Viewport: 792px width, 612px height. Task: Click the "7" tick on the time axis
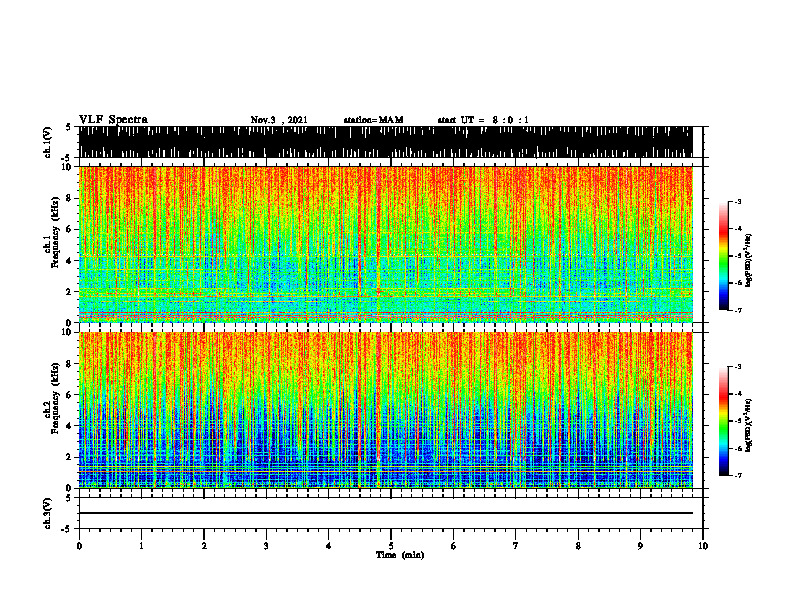(x=516, y=546)
